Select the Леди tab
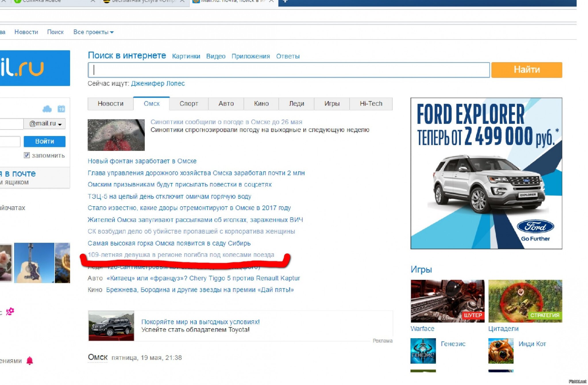 pyautogui.click(x=296, y=104)
